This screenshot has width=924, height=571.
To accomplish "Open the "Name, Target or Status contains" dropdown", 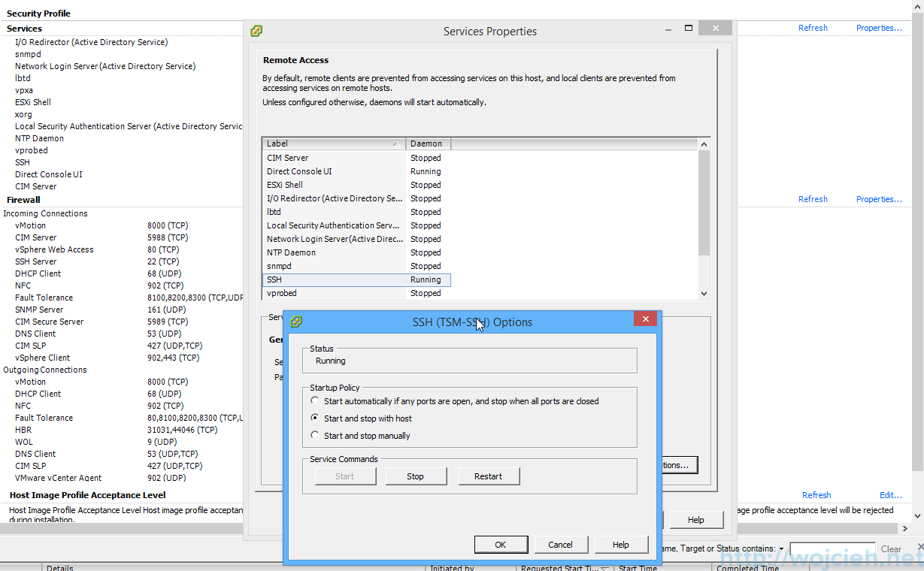I will click(782, 548).
